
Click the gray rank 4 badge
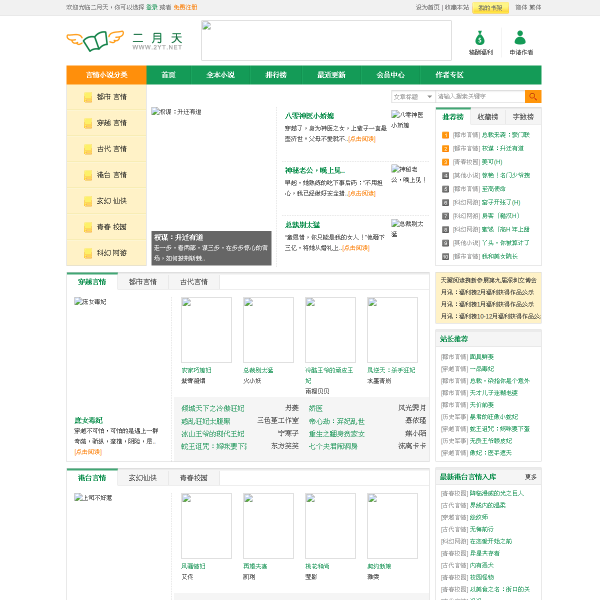click(x=445, y=175)
